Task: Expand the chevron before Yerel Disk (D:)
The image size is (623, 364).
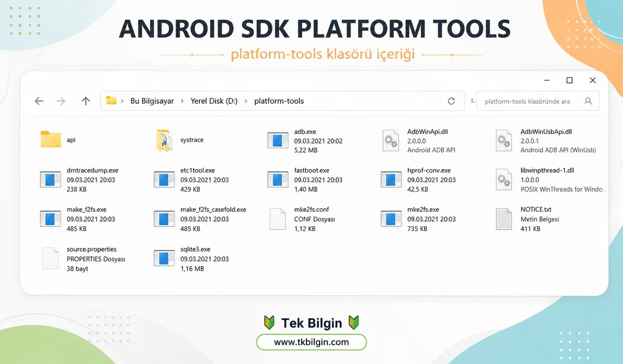Action: [x=183, y=101]
